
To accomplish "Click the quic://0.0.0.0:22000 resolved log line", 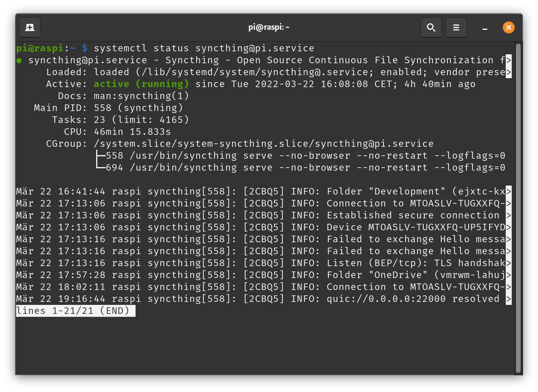I will (264, 299).
